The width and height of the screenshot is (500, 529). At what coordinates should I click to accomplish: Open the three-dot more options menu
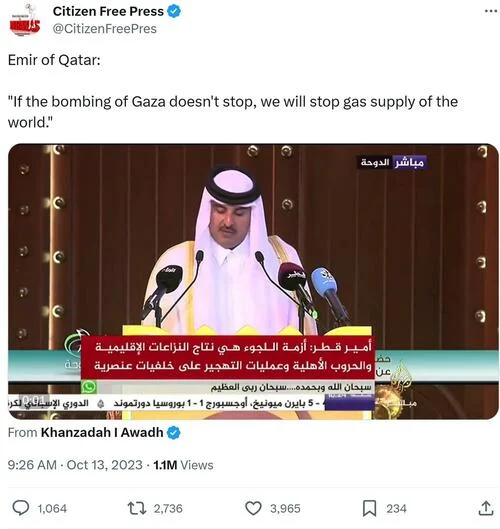[491, 11]
